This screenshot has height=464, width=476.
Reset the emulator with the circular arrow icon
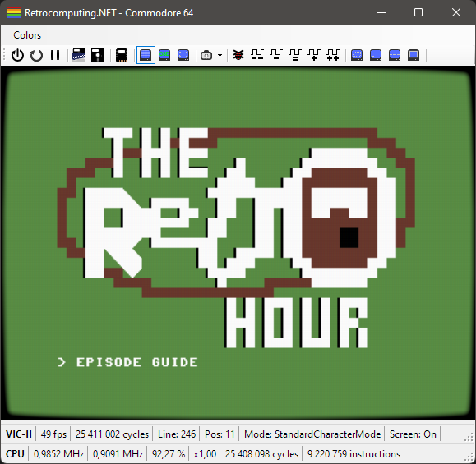36,55
